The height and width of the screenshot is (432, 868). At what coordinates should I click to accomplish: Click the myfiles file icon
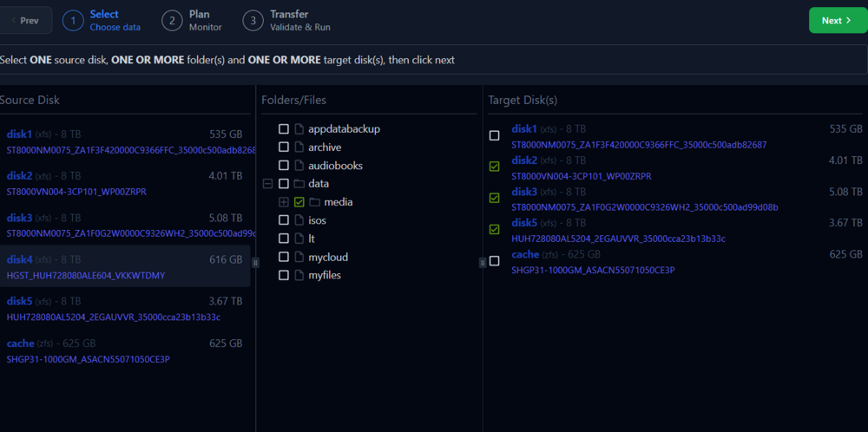pos(299,275)
